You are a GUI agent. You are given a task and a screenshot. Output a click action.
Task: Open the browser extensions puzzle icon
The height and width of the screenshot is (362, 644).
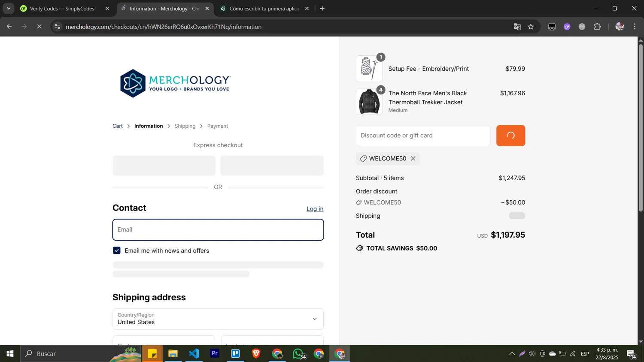[597, 27]
